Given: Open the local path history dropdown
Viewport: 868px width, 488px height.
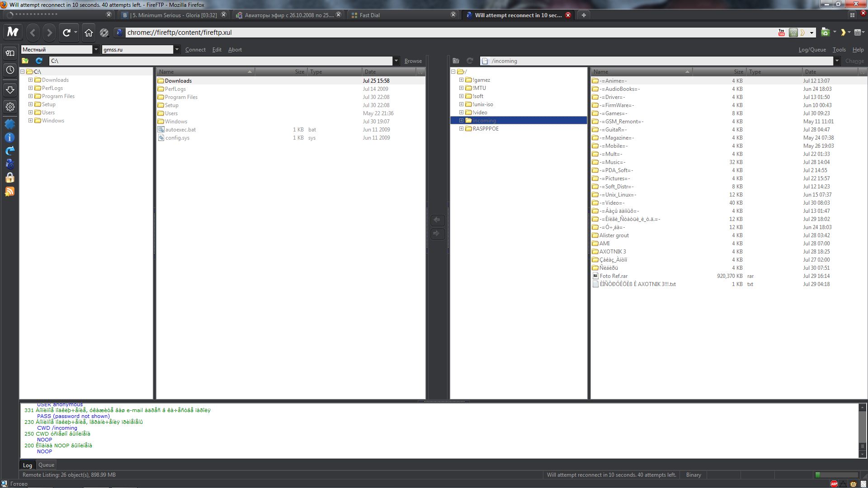Looking at the screenshot, I should click(x=396, y=61).
